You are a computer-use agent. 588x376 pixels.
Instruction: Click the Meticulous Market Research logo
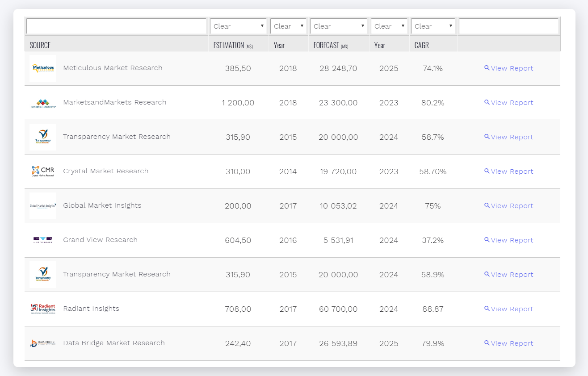tap(43, 68)
